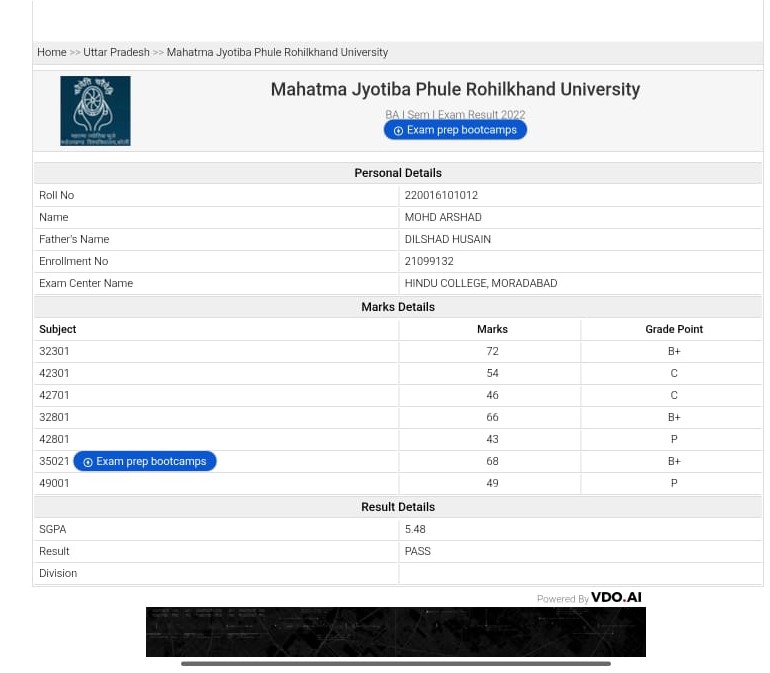Click the Roll No label
The image size is (770, 673).
coord(56,195)
